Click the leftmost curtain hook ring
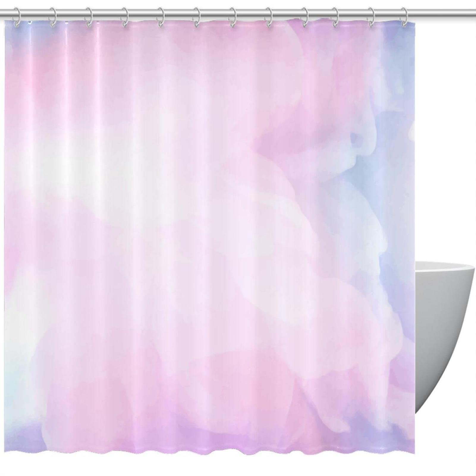The image size is (476, 476). point(17,17)
